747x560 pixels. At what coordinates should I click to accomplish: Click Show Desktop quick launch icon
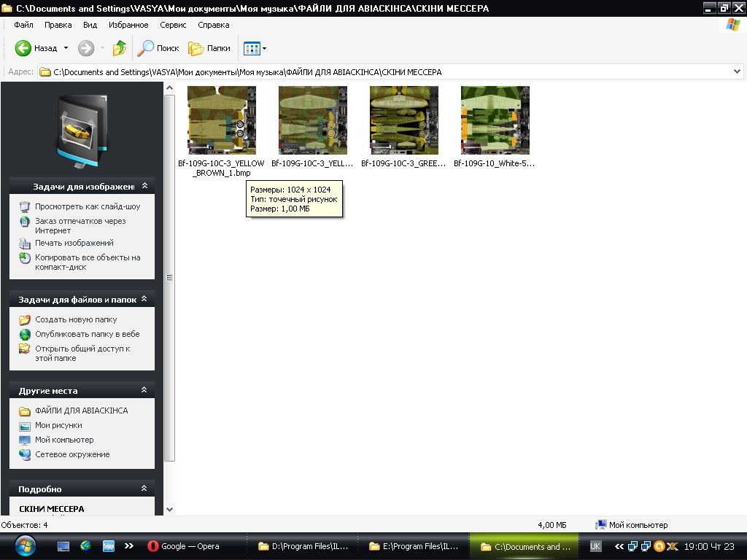pos(63,546)
